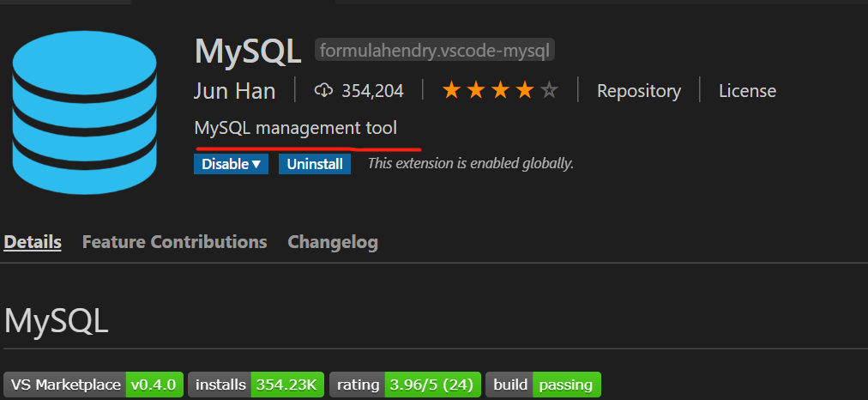Open the Feature Contributions tab
This screenshot has height=400, width=868.
coord(174,242)
